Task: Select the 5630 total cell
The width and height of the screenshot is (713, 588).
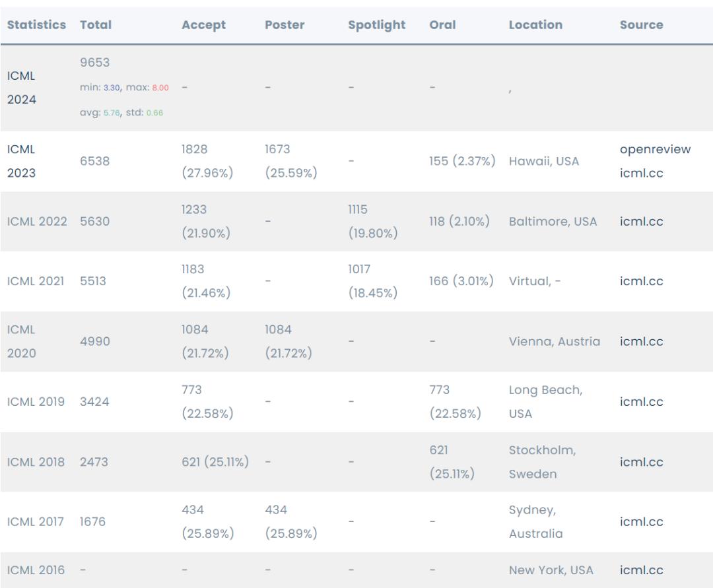Action: [94, 221]
